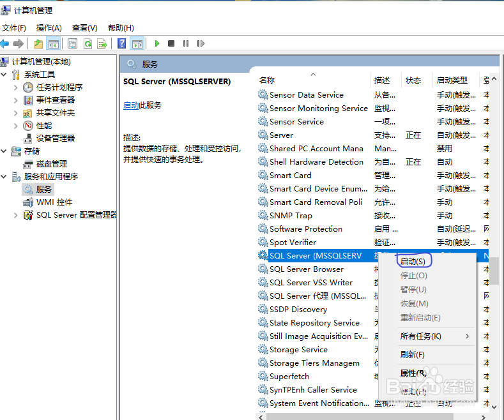Expand the 共享文件夹 node
Image resolution: width=504 pixels, height=420 pixels.
tap(15, 113)
